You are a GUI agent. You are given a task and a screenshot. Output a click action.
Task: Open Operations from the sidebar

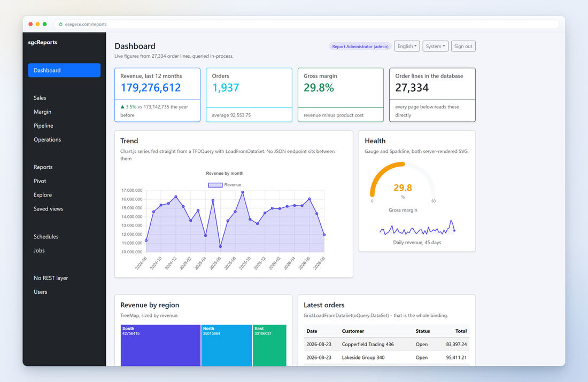pos(47,139)
